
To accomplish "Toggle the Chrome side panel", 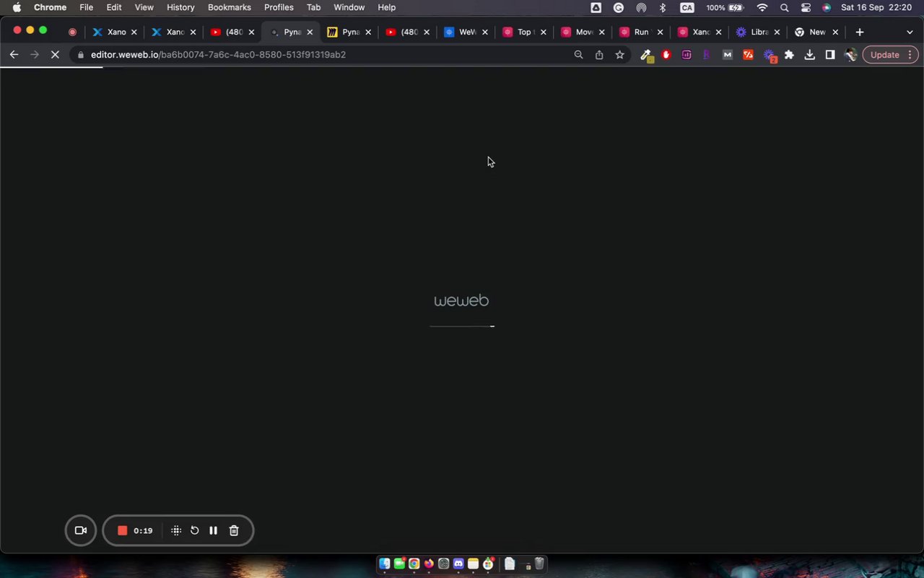I will click(830, 54).
